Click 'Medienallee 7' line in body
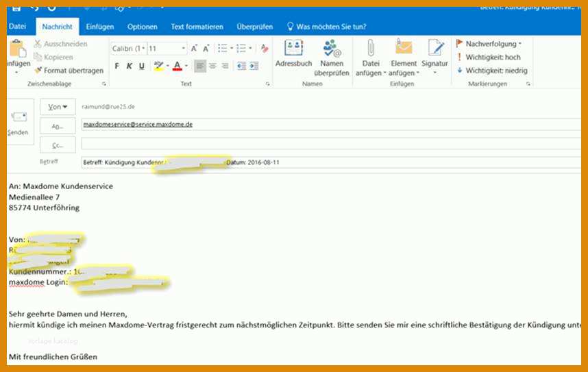 [x=34, y=197]
